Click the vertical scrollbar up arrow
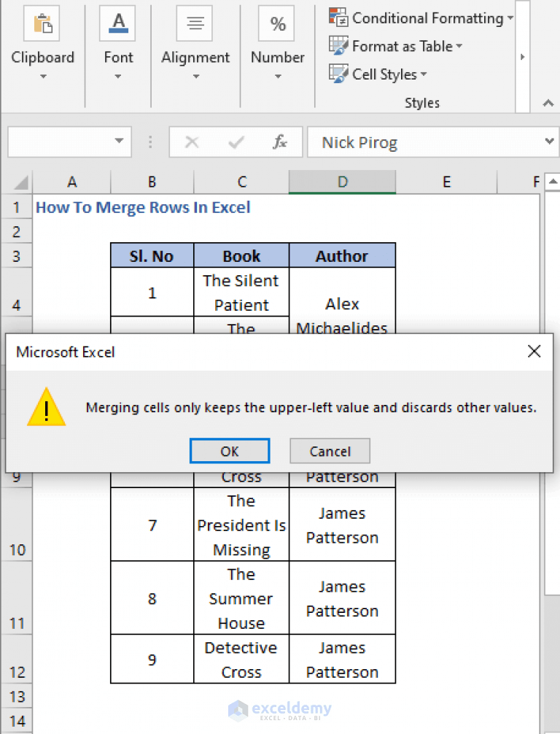This screenshot has height=734, width=560. [553, 182]
